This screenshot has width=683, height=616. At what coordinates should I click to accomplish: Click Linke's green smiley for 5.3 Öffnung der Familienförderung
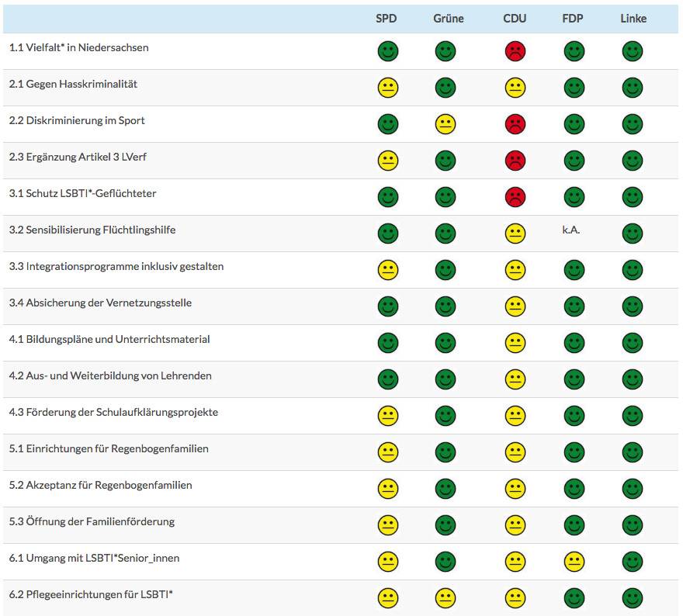[633, 525]
